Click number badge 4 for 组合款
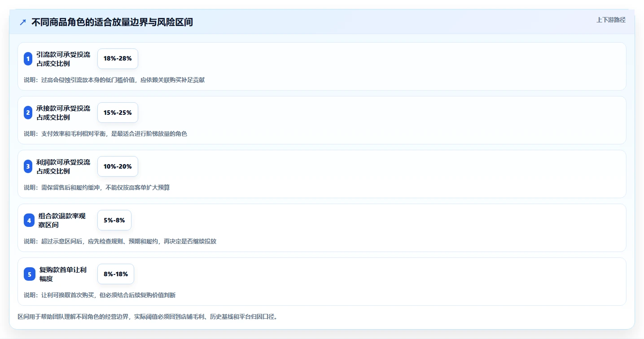This screenshot has height=339, width=644. coord(29,220)
